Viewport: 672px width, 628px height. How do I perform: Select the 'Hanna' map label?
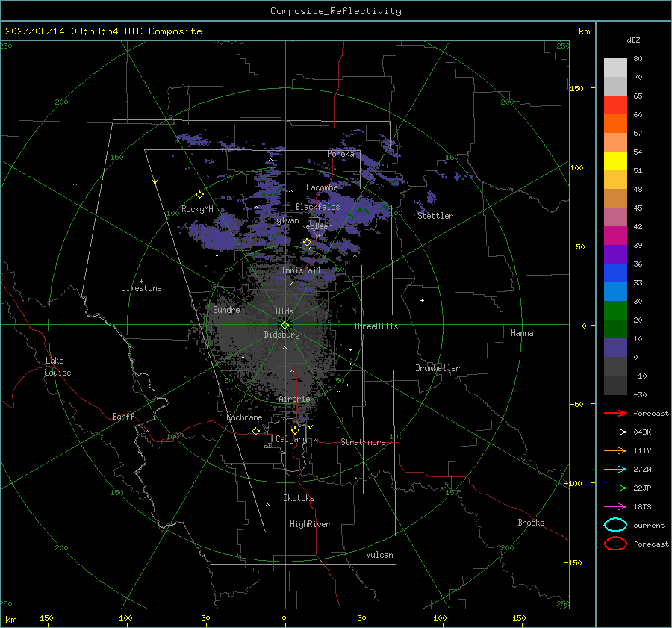click(x=522, y=333)
